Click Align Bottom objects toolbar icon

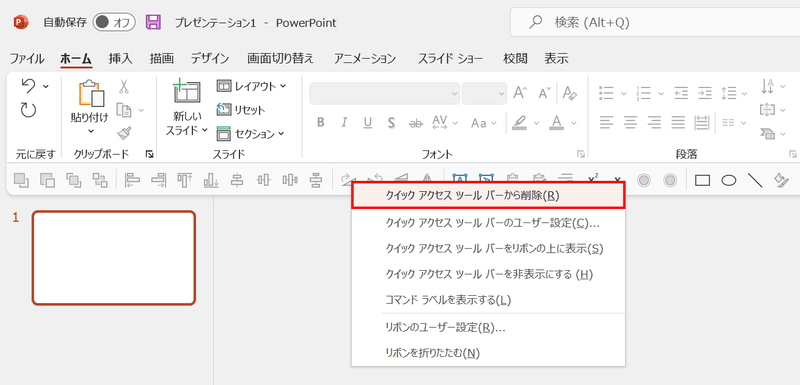(x=211, y=179)
